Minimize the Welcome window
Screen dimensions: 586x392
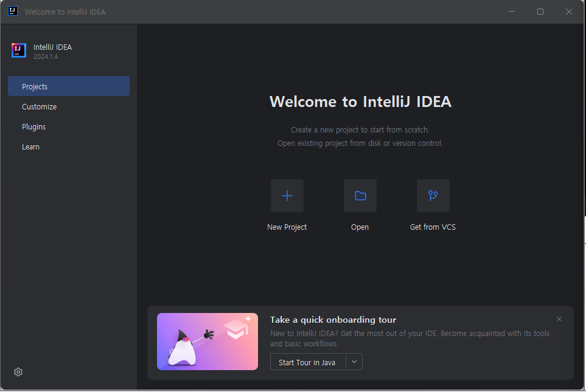coord(512,12)
